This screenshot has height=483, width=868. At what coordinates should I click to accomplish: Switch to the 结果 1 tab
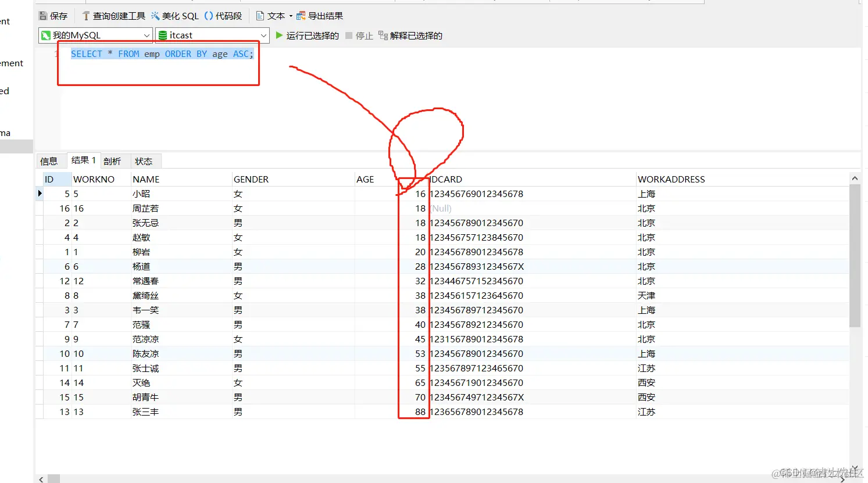click(83, 160)
